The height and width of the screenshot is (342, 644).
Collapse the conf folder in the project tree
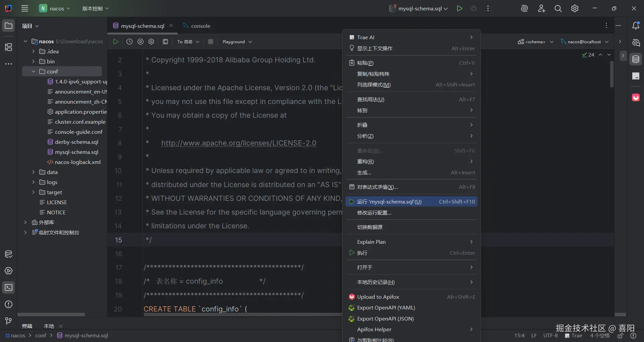pyautogui.click(x=34, y=71)
